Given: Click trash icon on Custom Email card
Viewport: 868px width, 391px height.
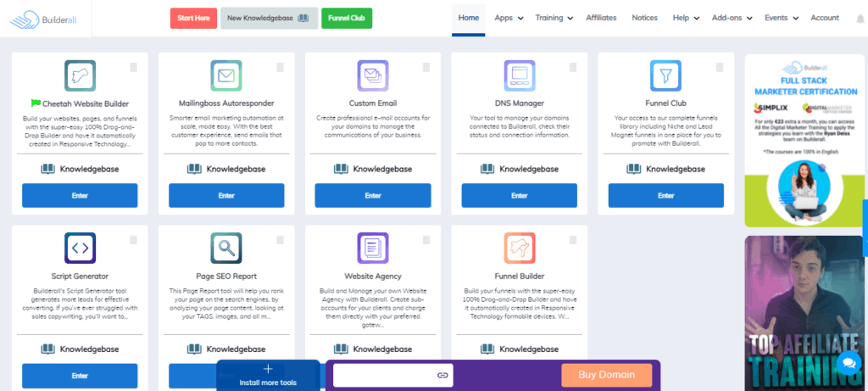Looking at the screenshot, I should pyautogui.click(x=426, y=67).
